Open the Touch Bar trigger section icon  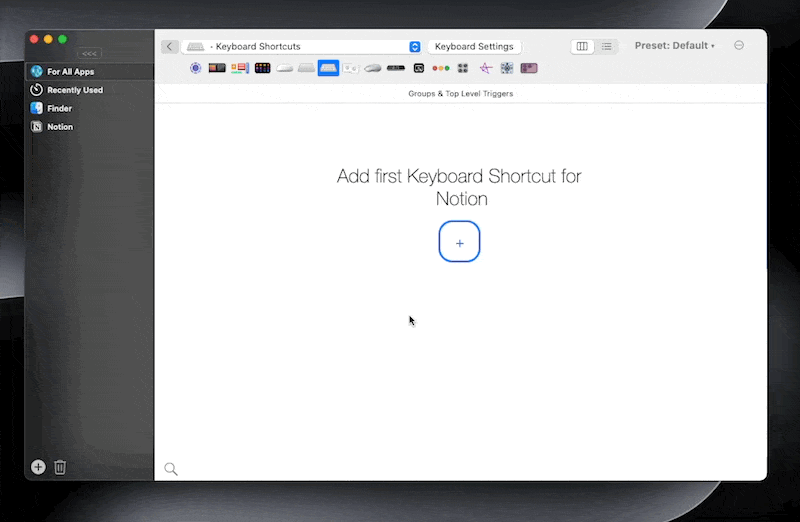click(x=217, y=68)
